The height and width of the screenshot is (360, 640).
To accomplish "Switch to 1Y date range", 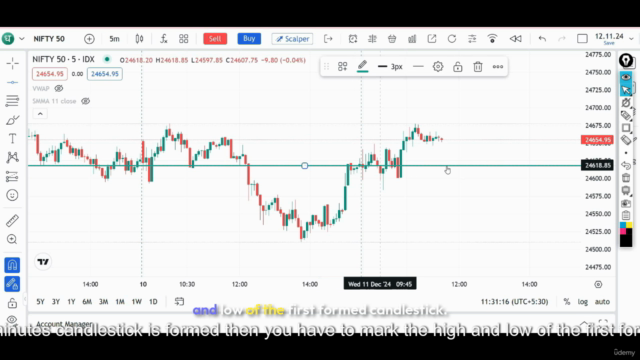I will [x=71, y=302].
